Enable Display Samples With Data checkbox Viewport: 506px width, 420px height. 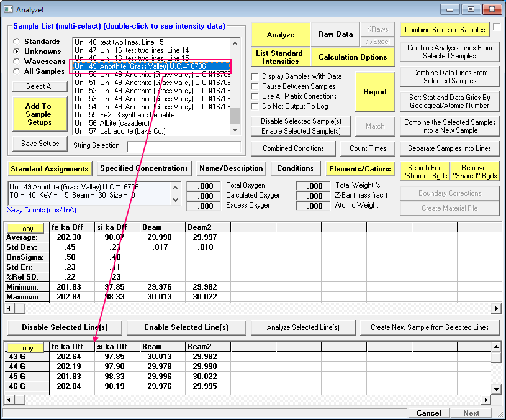click(x=255, y=76)
